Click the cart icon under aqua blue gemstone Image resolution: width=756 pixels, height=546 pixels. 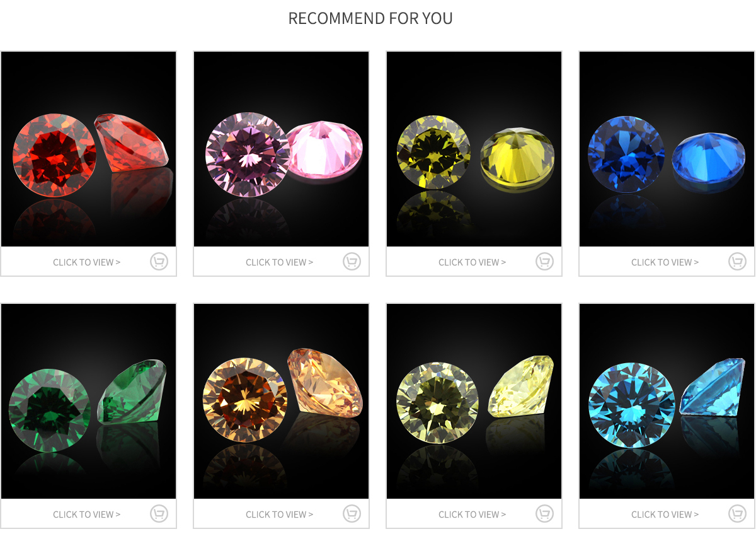738,514
